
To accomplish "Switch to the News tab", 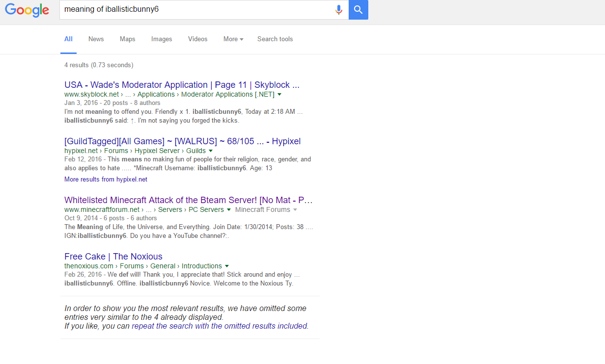I will (x=96, y=39).
